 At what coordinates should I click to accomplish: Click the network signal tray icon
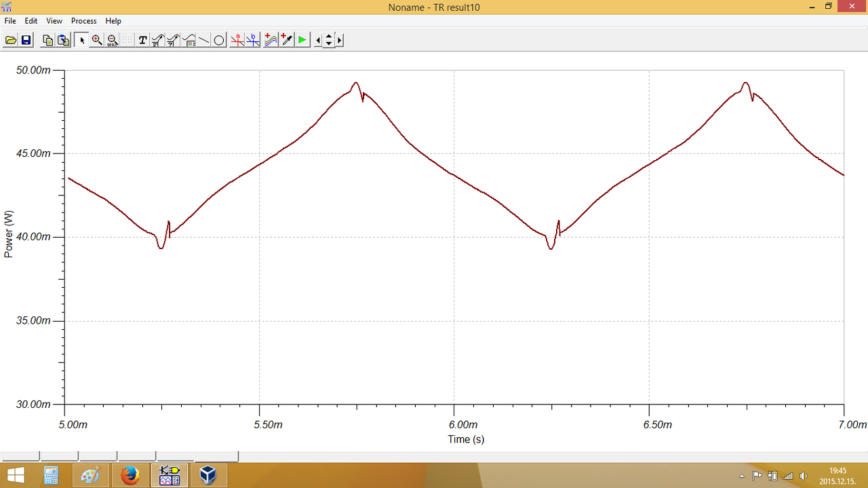788,476
